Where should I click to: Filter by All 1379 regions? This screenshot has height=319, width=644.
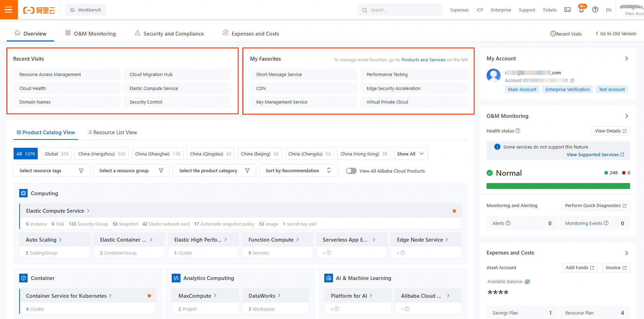click(26, 154)
